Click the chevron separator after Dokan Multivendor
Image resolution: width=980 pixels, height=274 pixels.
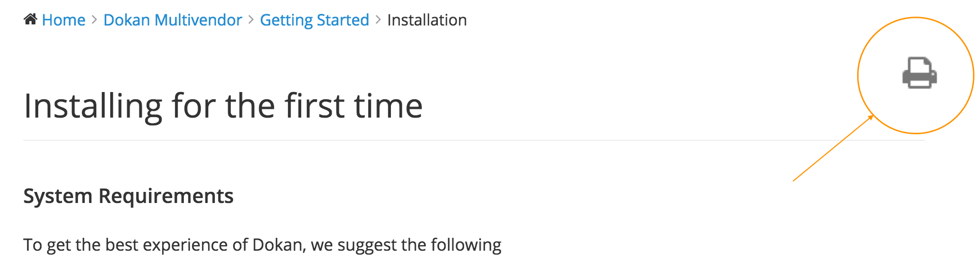click(x=251, y=19)
